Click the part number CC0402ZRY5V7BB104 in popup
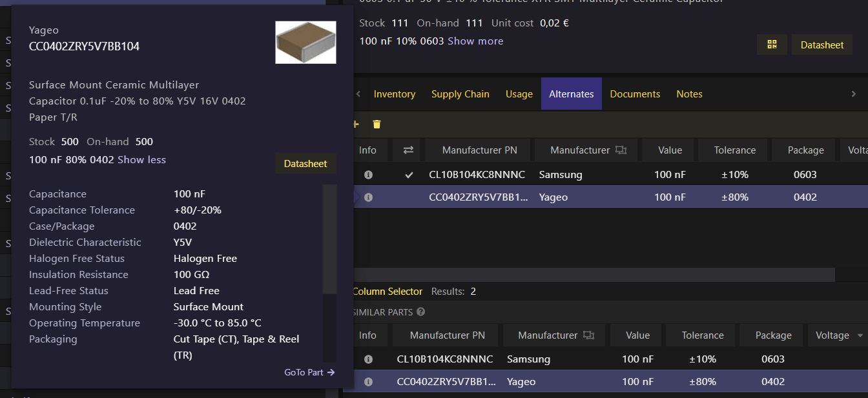This screenshot has width=868, height=398. 84,46
